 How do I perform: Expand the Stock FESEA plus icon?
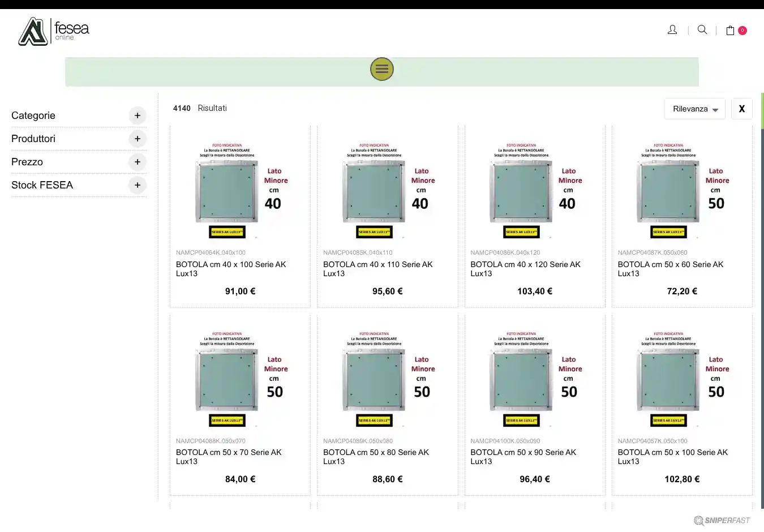click(x=137, y=185)
